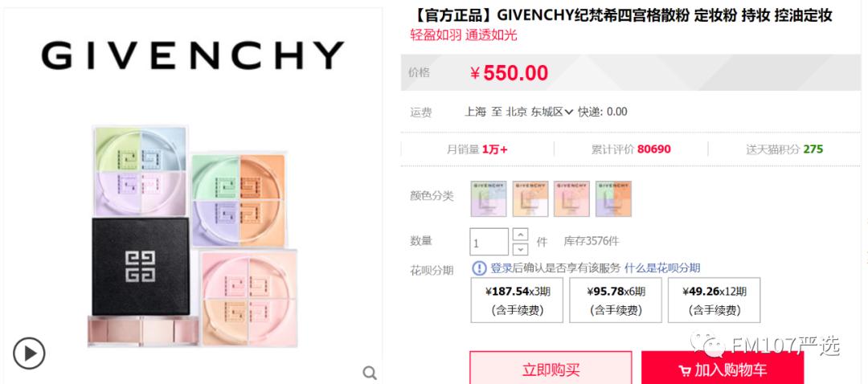Click the magnifier zoom icon on product image
The width and height of the screenshot is (868, 384).
click(370, 373)
